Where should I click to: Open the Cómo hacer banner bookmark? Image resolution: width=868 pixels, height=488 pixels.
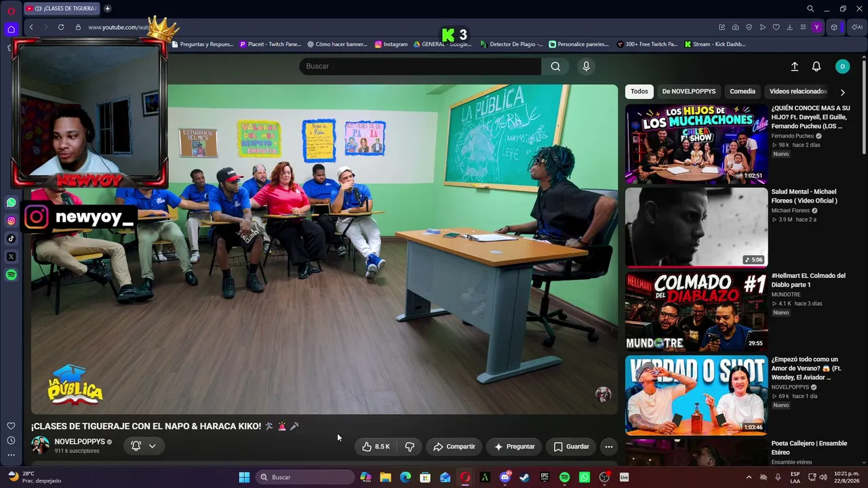click(337, 44)
